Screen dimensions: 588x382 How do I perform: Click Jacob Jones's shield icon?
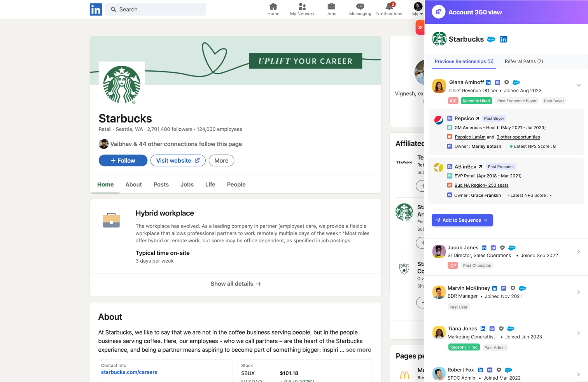tap(502, 248)
